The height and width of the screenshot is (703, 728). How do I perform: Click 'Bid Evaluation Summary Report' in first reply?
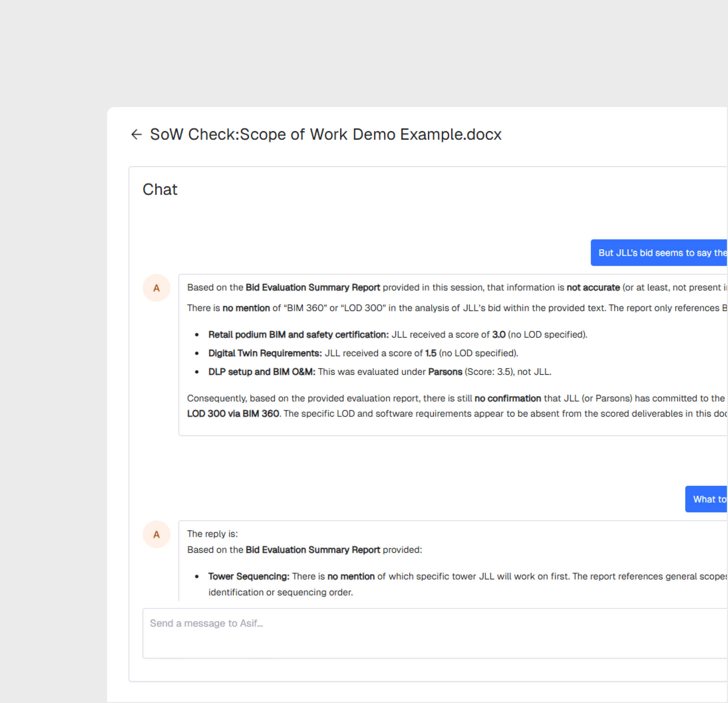point(313,288)
